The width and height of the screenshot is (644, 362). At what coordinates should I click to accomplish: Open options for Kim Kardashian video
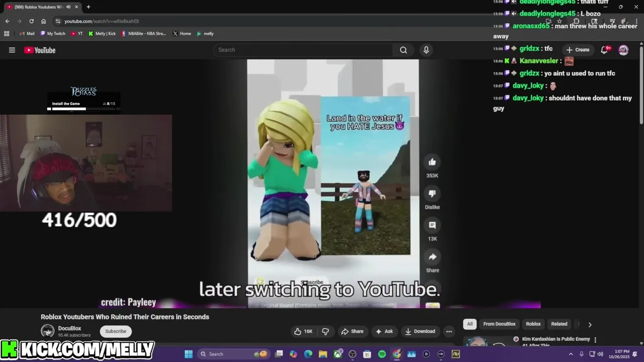pos(595,340)
